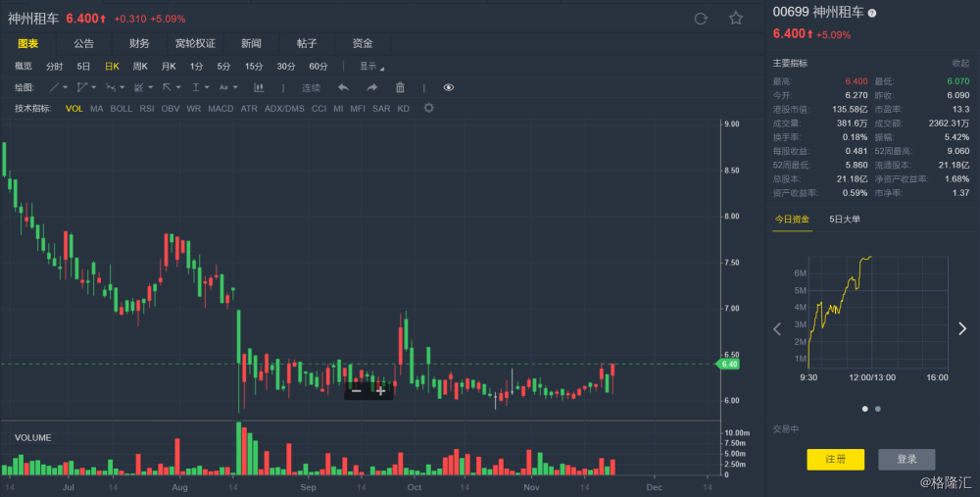
Task: Switch to 今日资金 tab
Action: pyautogui.click(x=792, y=220)
